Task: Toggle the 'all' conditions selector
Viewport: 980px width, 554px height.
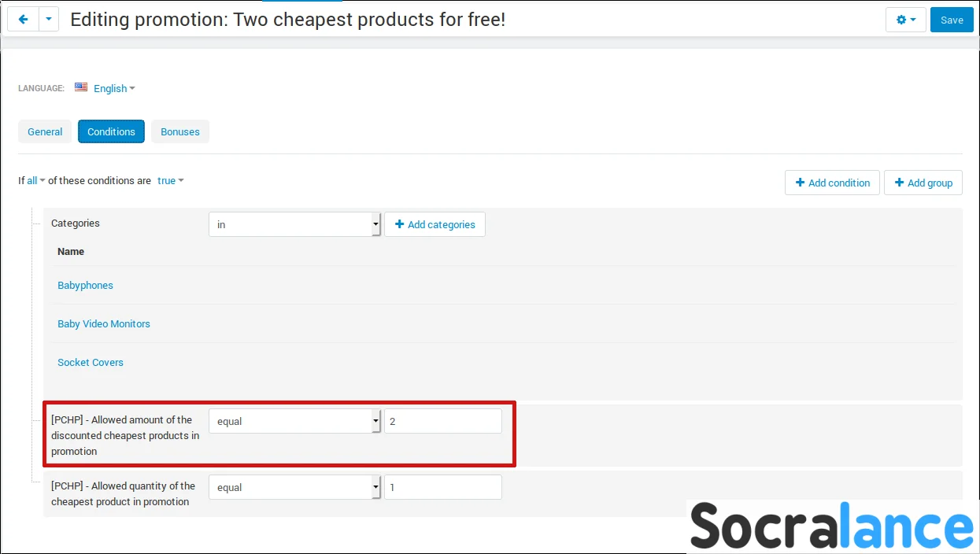Action: point(35,180)
